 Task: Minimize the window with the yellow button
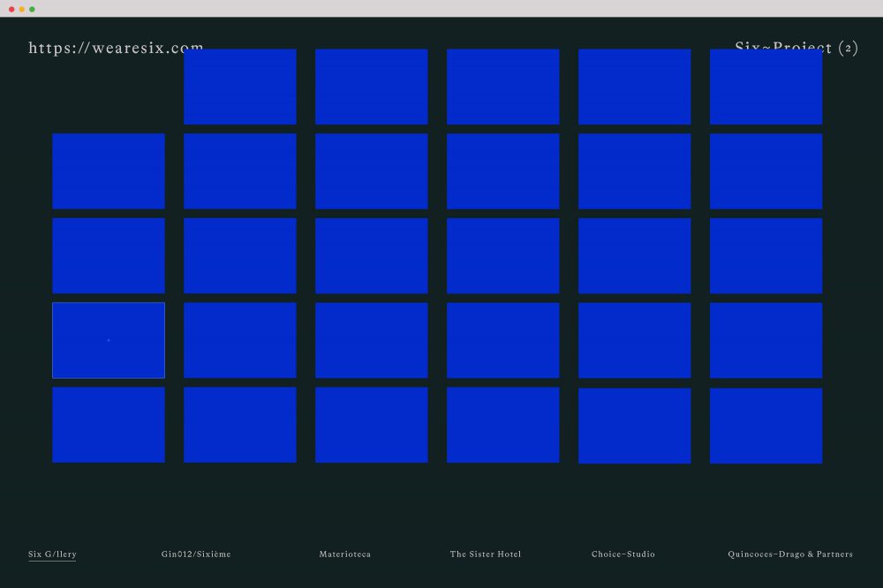pyautogui.click(x=22, y=9)
